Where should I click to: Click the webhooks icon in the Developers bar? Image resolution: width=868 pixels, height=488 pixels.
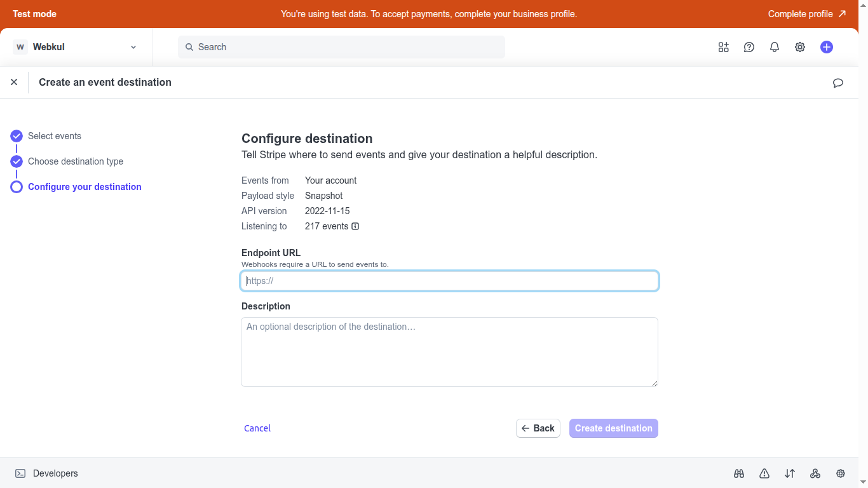click(815, 473)
